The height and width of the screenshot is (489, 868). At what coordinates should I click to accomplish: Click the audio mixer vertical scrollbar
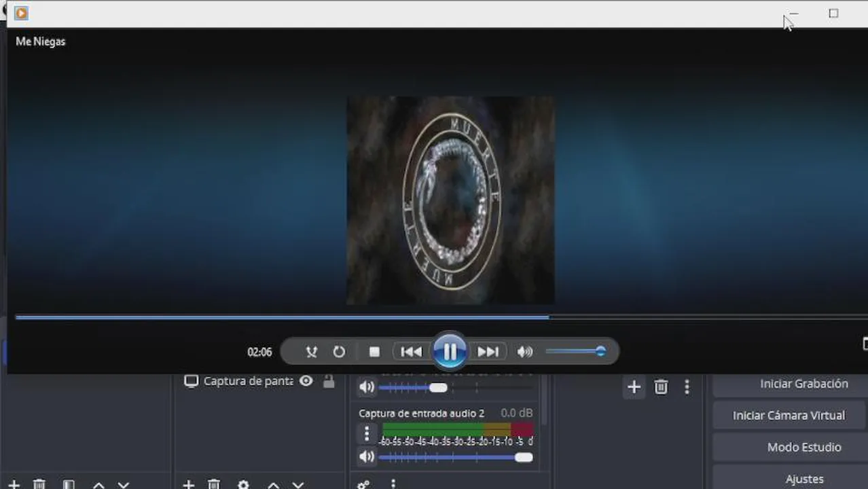(x=543, y=399)
